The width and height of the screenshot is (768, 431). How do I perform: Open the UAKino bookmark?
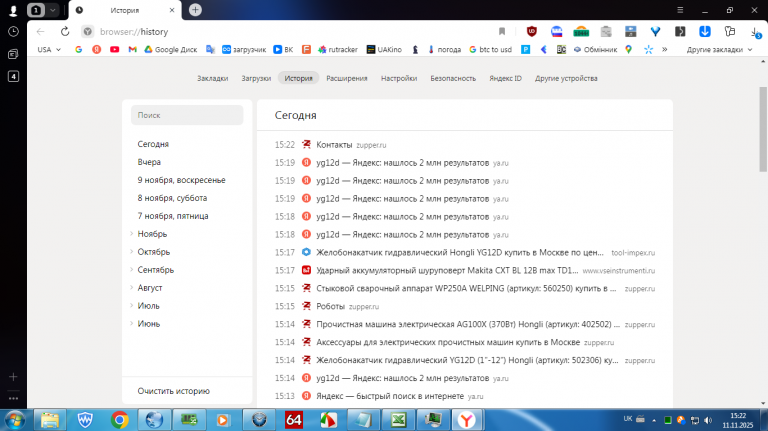[x=384, y=49]
